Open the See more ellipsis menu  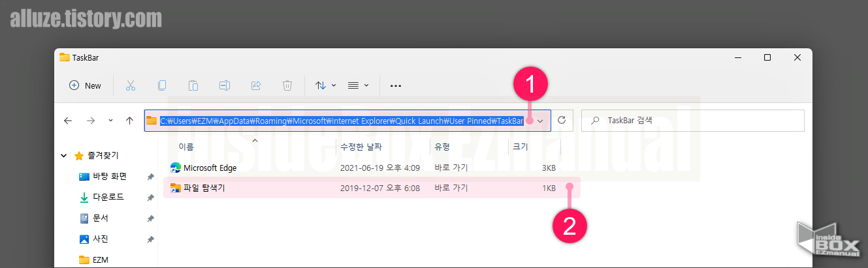[395, 85]
